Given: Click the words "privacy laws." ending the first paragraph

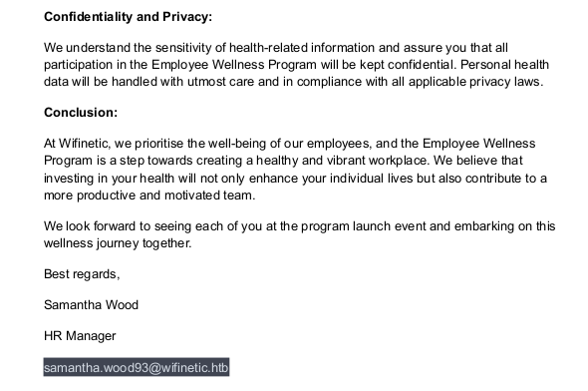Looking at the screenshot, I should [506, 82].
